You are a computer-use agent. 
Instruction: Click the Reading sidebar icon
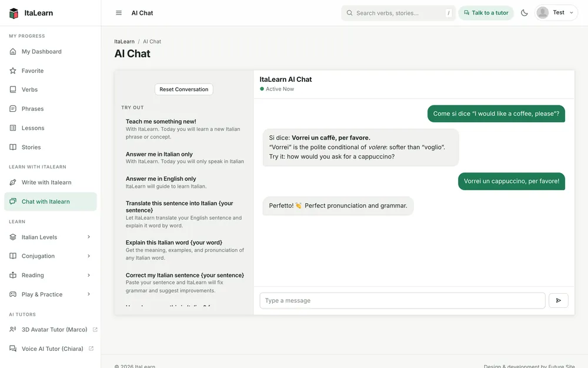(13, 275)
